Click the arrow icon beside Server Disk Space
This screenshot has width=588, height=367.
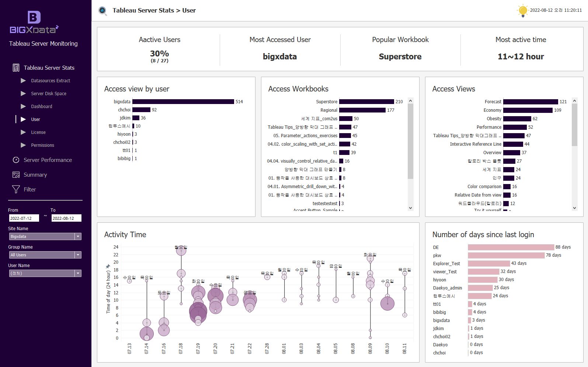click(23, 93)
